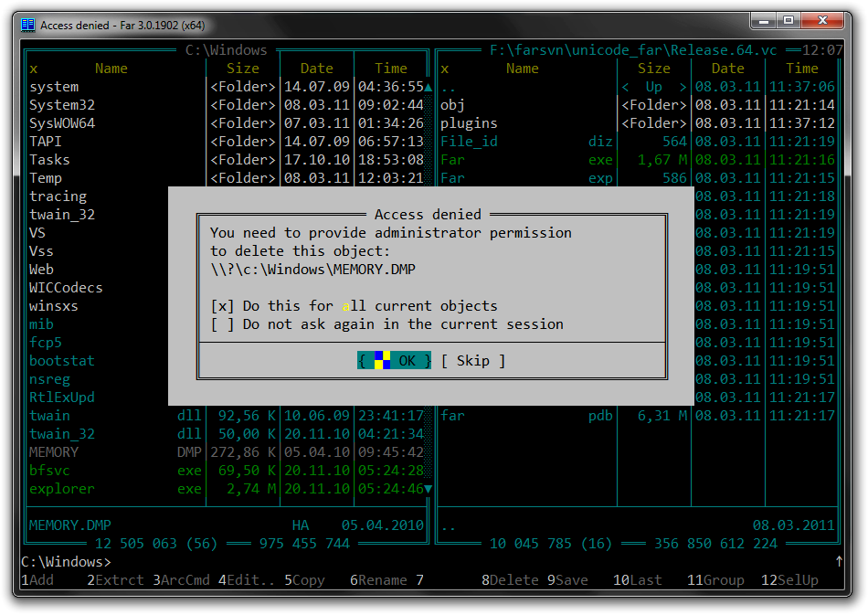This screenshot has height=615, width=868.
Task: Click the left panel scroll-down arrow
Action: 429,489
